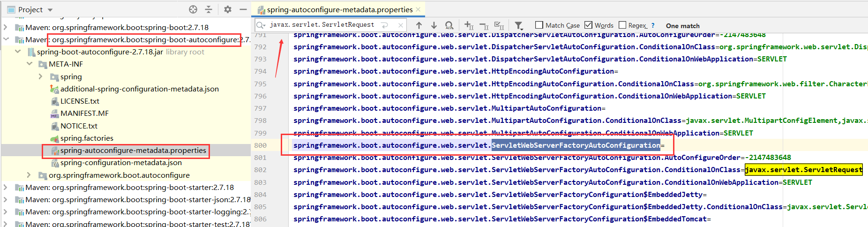Click the locate/select opened file target icon
The height and width of the screenshot is (227, 868).
pos(193,9)
